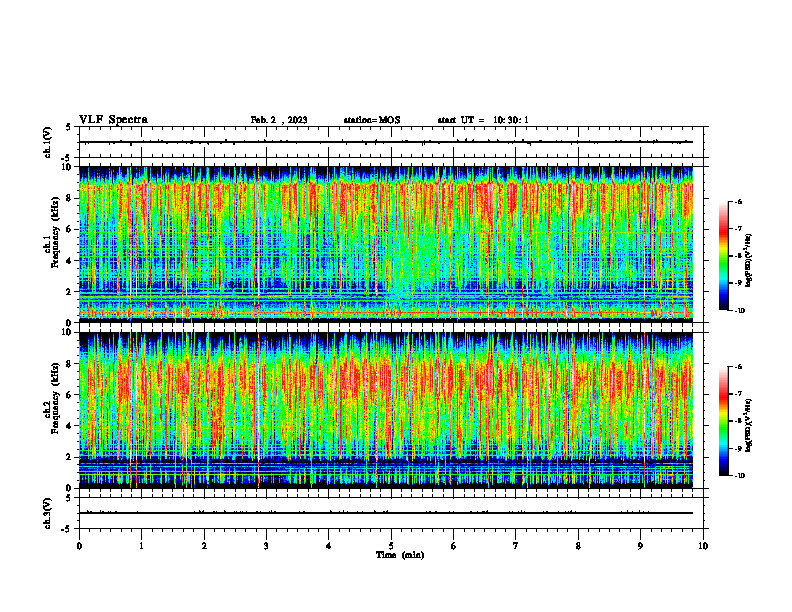Click the ch.1 frequency axis '8' tick label

pos(69,198)
